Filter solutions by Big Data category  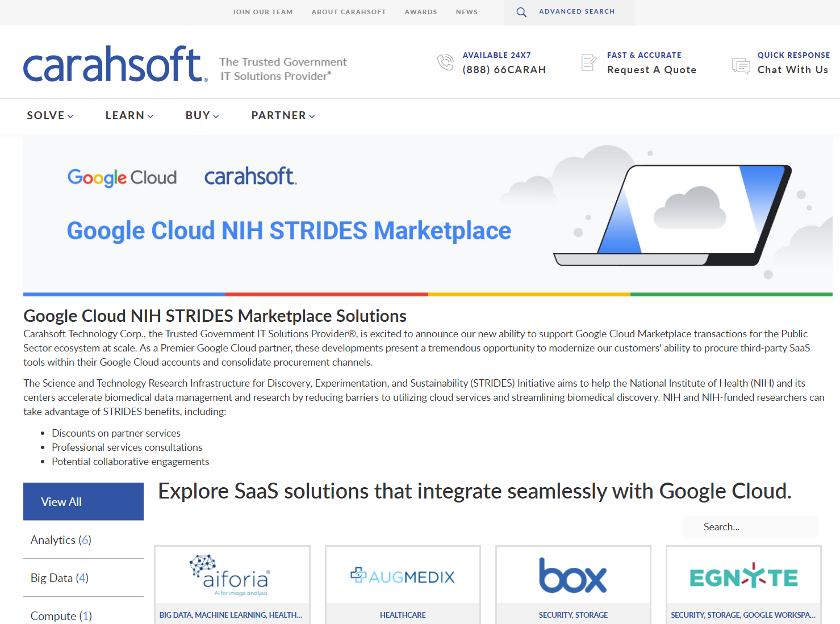tap(60, 578)
